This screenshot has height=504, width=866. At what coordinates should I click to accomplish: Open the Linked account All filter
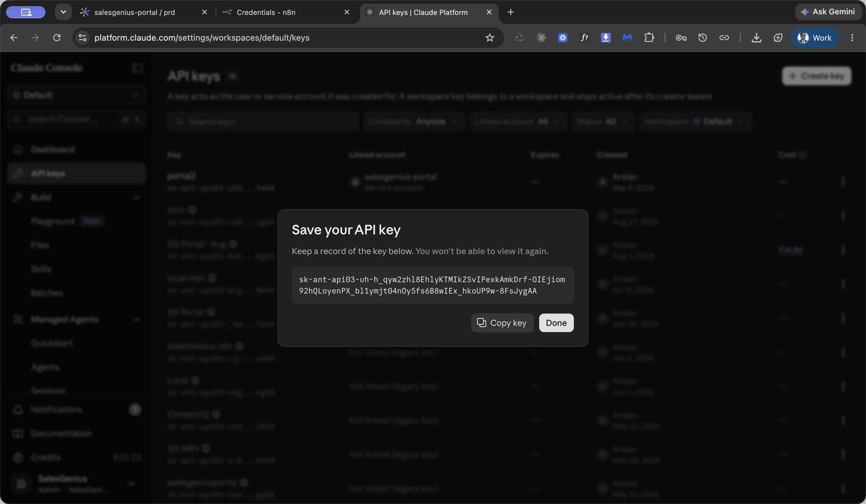click(x=518, y=121)
